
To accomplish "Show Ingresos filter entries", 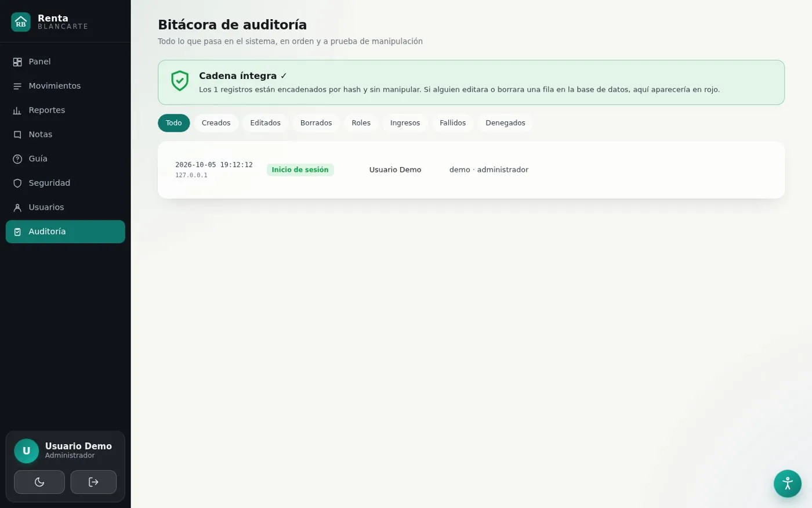I will coord(405,123).
